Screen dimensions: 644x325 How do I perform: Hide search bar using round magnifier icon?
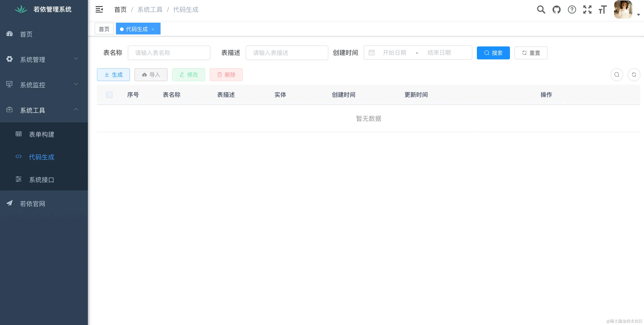click(x=617, y=75)
